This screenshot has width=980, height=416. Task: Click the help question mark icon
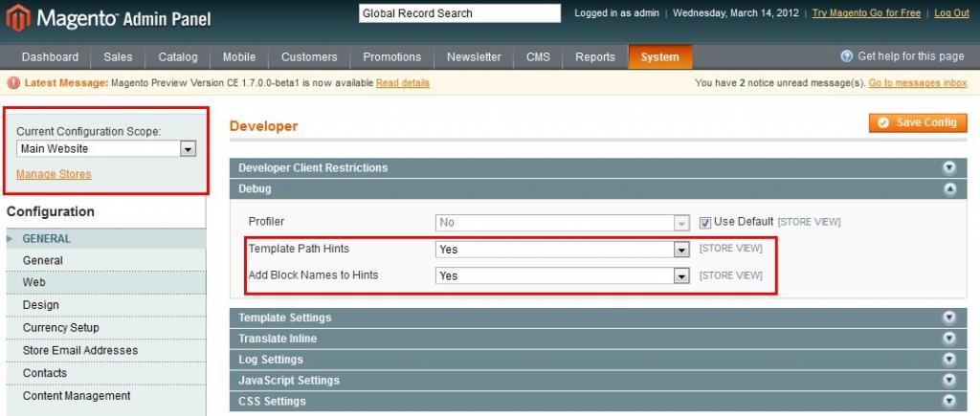click(x=847, y=56)
